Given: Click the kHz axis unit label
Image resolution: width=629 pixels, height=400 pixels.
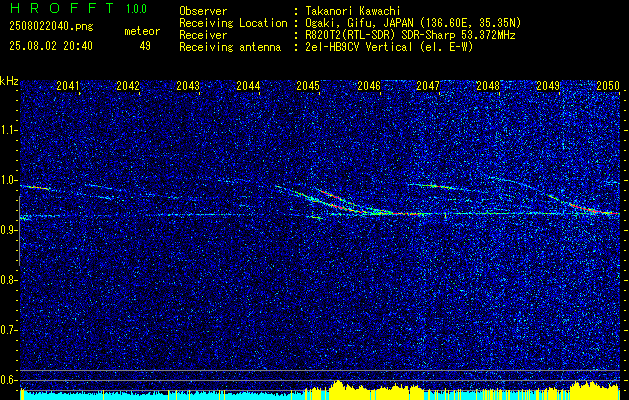Looking at the screenshot, I should click(9, 81).
